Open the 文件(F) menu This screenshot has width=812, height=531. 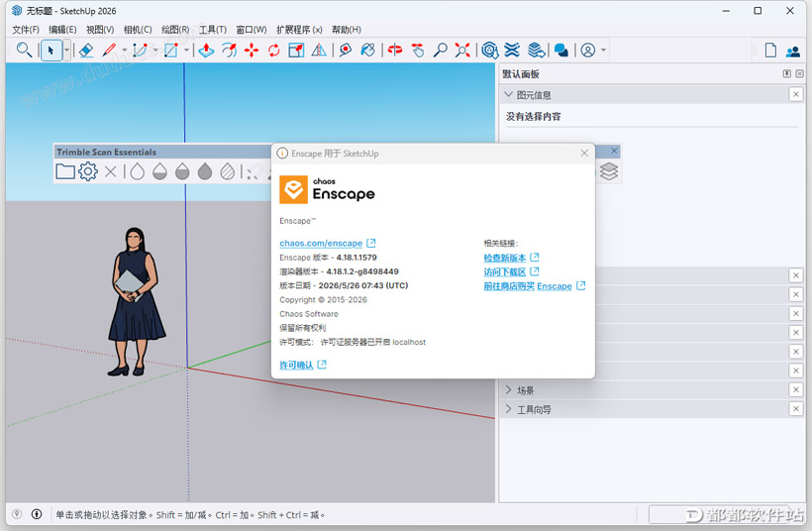(x=26, y=30)
